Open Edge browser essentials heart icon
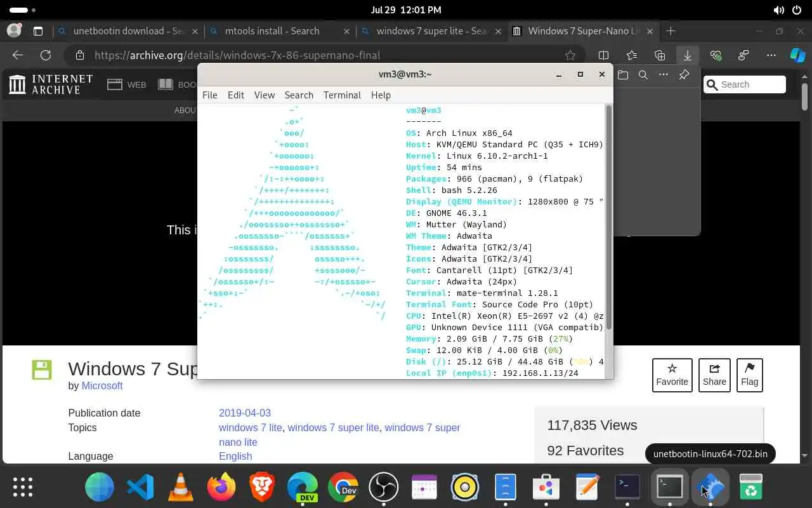 pos(716,55)
